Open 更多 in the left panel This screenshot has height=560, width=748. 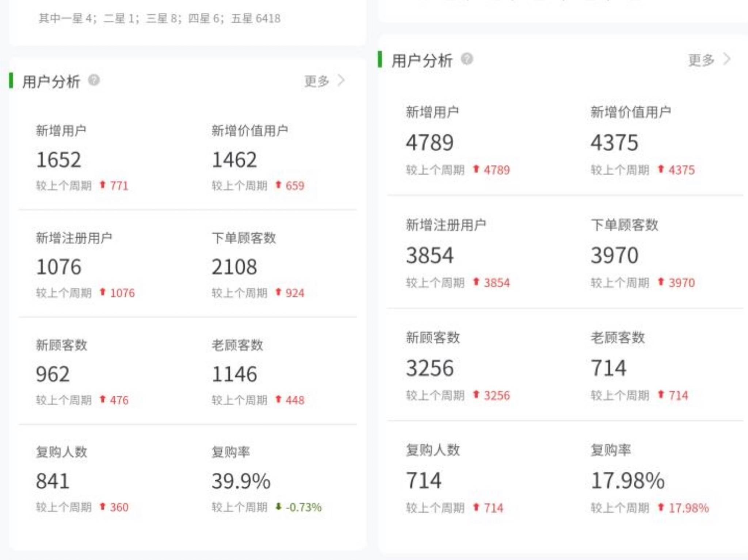(317, 81)
